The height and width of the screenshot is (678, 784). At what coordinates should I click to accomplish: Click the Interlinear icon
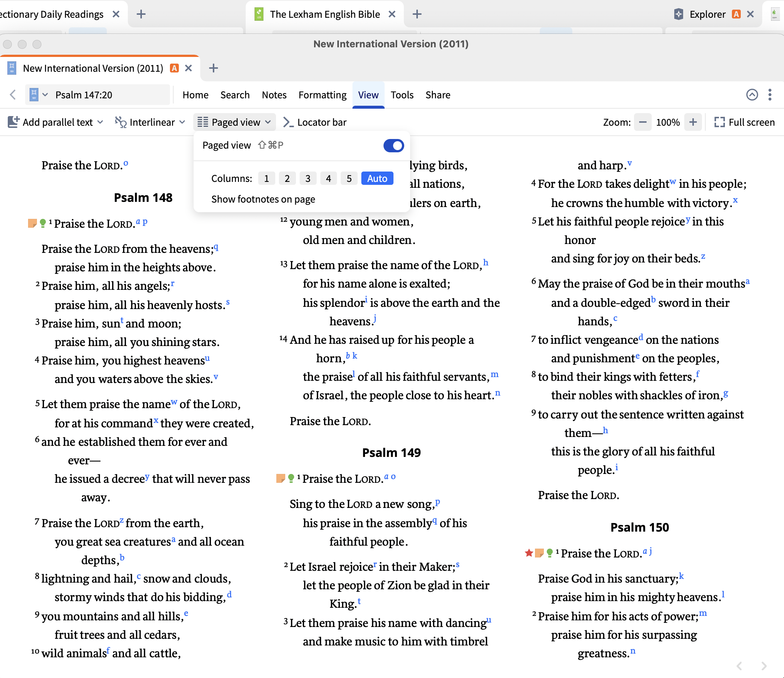(121, 122)
